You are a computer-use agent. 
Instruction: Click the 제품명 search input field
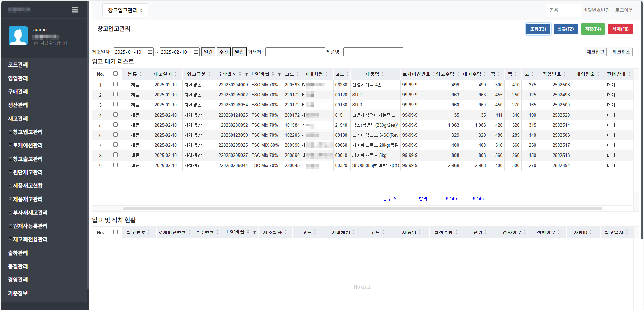click(373, 52)
